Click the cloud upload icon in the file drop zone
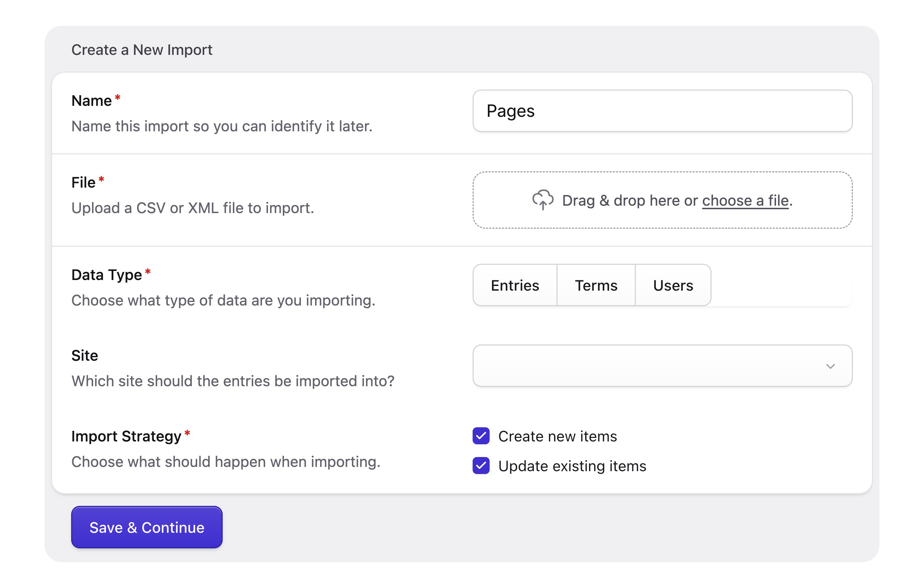924x588 pixels. [543, 200]
